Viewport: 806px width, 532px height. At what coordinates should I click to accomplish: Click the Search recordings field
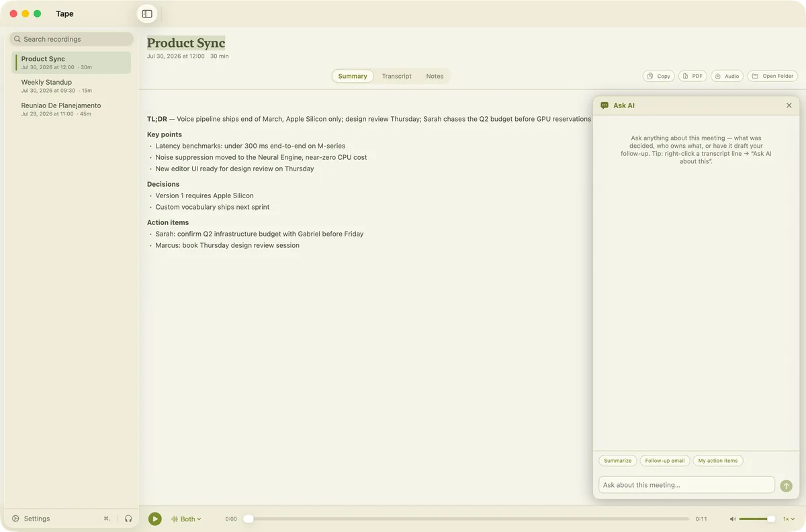coord(71,39)
